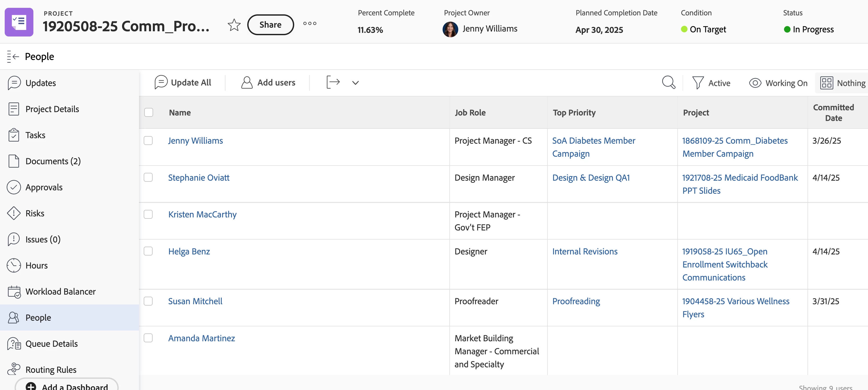Expand the export options chevron
This screenshot has height=390, width=868.
355,83
